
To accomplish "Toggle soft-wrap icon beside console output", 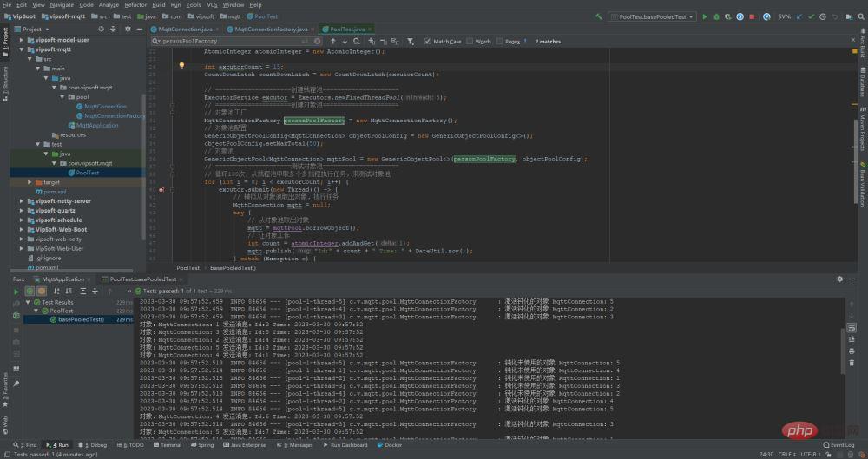I will click(852, 328).
